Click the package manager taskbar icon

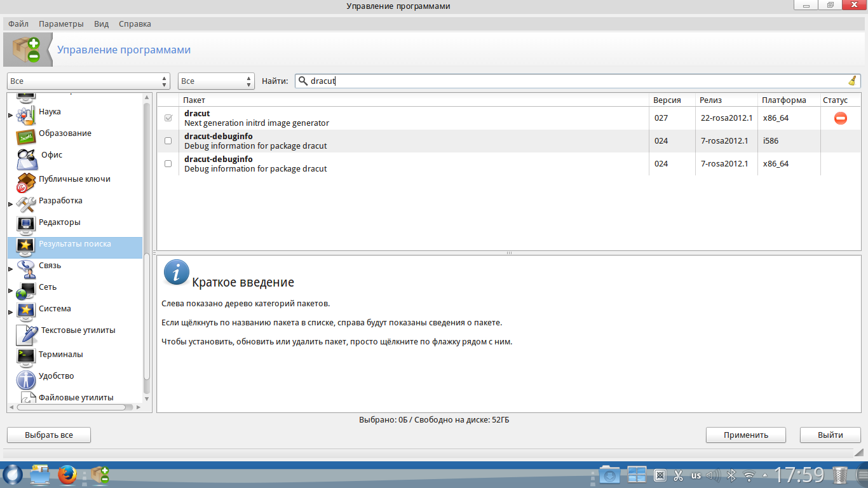[x=100, y=475]
